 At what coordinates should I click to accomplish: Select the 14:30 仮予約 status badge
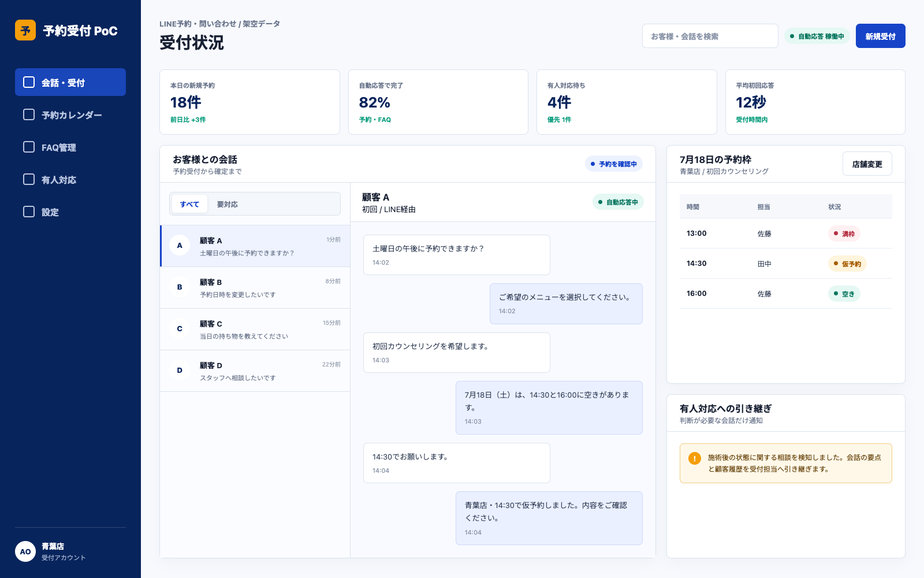(x=847, y=264)
